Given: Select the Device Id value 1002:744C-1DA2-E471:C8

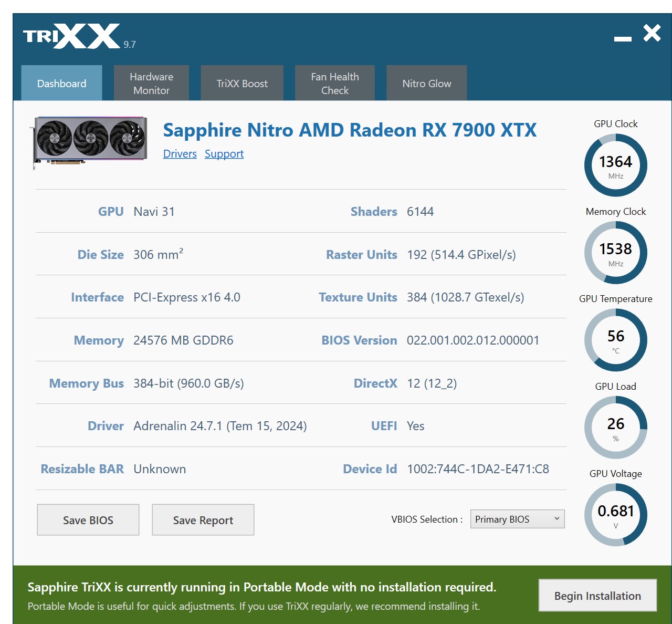Looking at the screenshot, I should [478, 469].
